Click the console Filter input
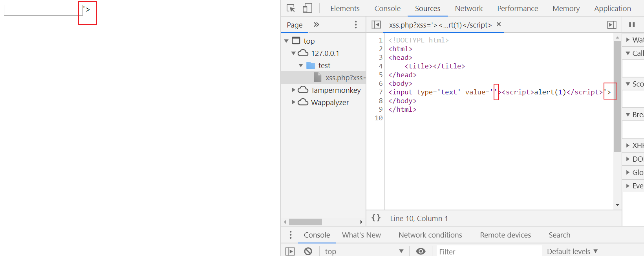This screenshot has width=644, height=256. 489,252
